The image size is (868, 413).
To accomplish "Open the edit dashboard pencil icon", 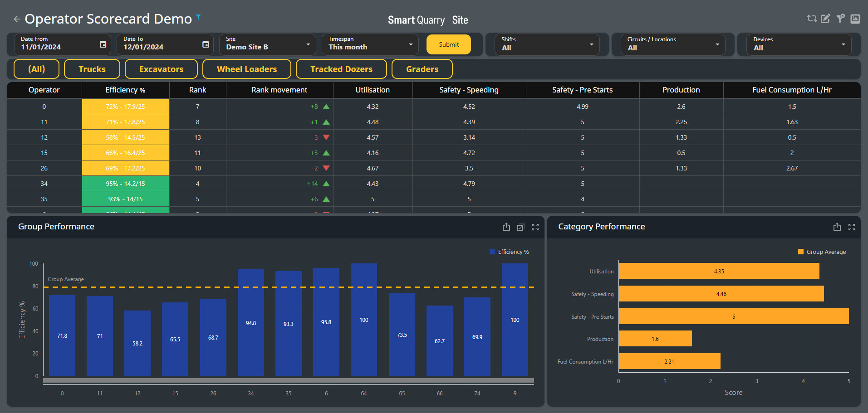I will (826, 19).
